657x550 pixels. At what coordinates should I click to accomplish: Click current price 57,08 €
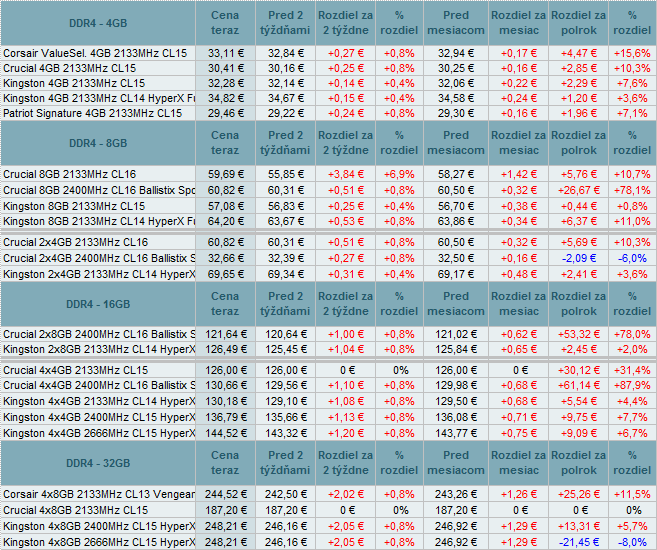point(226,206)
